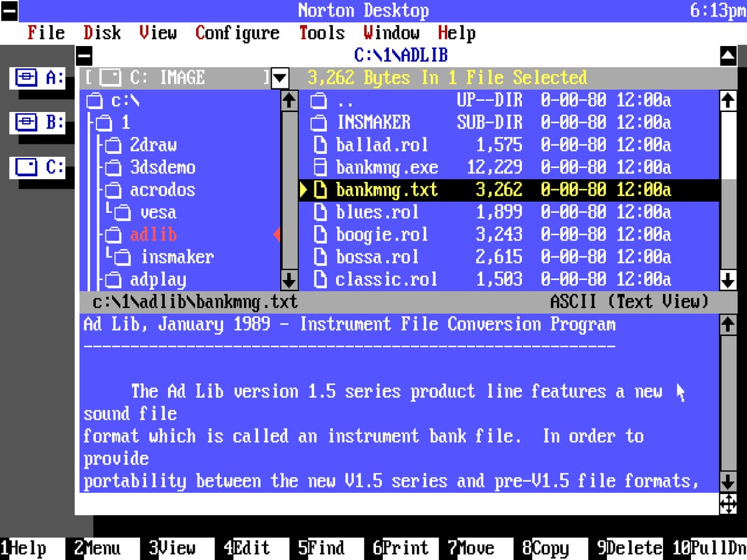Viewport: 747px width, 560px height.
Task: Click the boogie.rol file icon
Action: coord(319,235)
